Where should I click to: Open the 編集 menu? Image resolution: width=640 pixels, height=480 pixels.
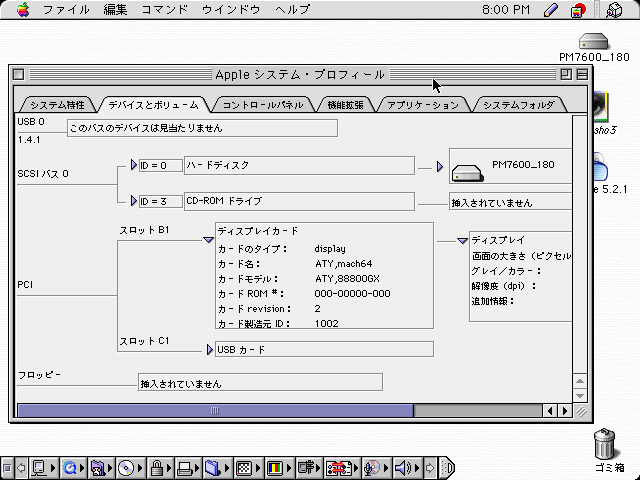tap(116, 9)
